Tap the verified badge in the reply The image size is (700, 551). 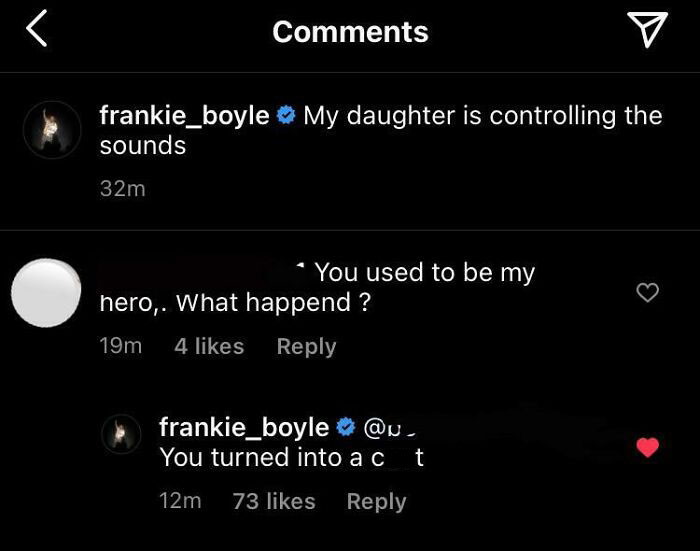pos(345,428)
